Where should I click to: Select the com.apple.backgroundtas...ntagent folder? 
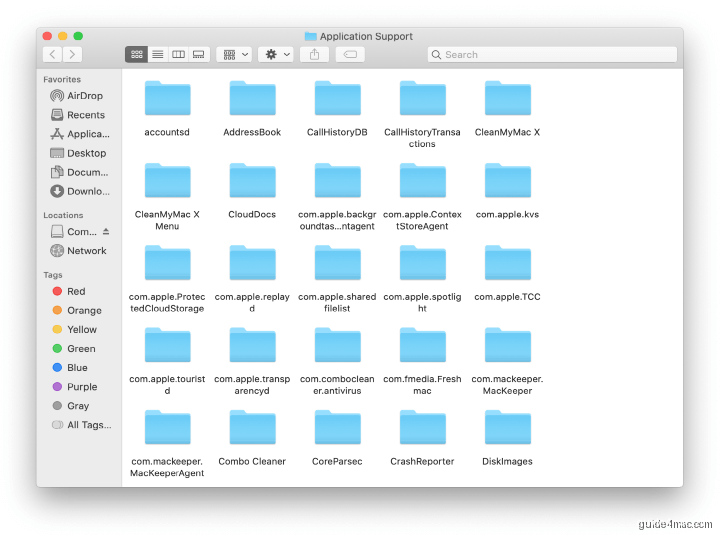coord(337,180)
